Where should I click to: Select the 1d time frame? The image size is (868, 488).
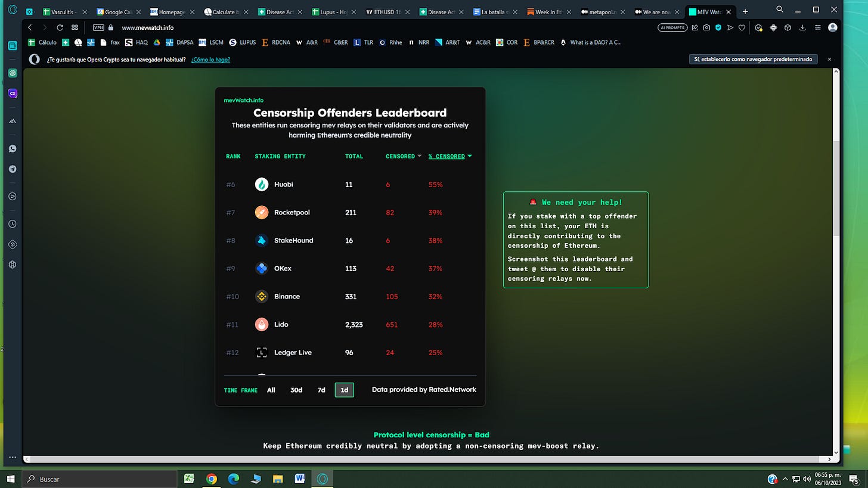pos(344,390)
